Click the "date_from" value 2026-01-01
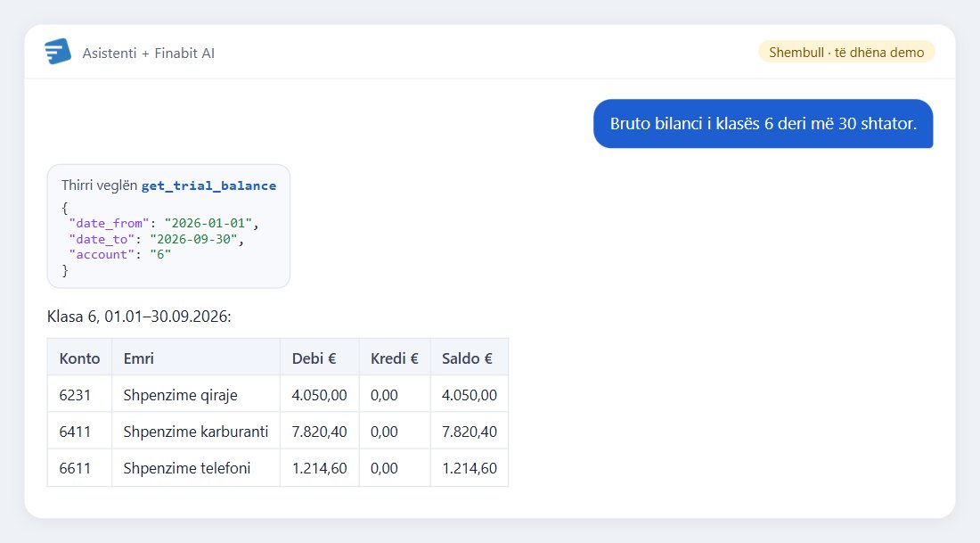The height and width of the screenshot is (543, 980). 208,223
